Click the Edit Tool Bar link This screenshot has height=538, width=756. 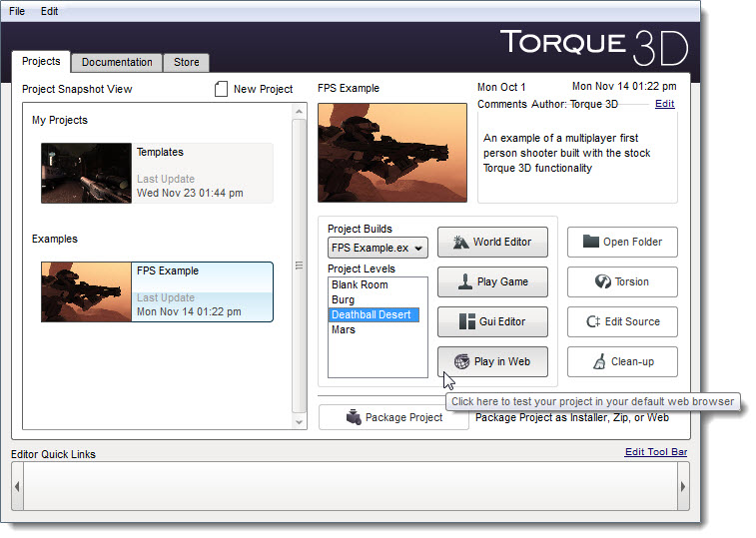click(656, 452)
